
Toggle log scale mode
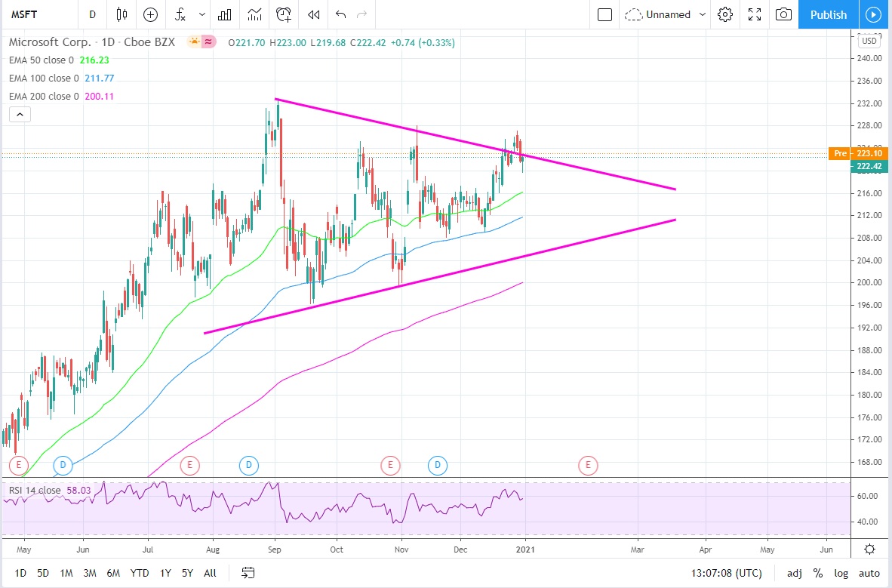[x=841, y=573]
